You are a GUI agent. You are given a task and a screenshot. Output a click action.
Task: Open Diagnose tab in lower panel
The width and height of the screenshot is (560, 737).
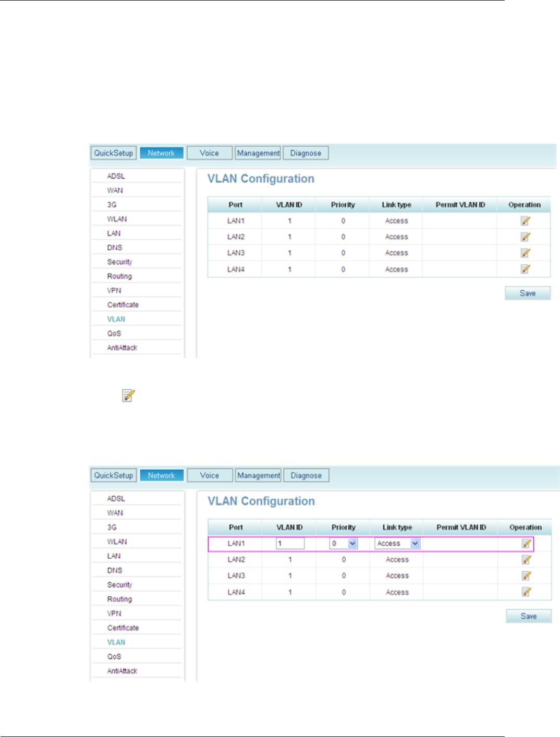pos(306,475)
